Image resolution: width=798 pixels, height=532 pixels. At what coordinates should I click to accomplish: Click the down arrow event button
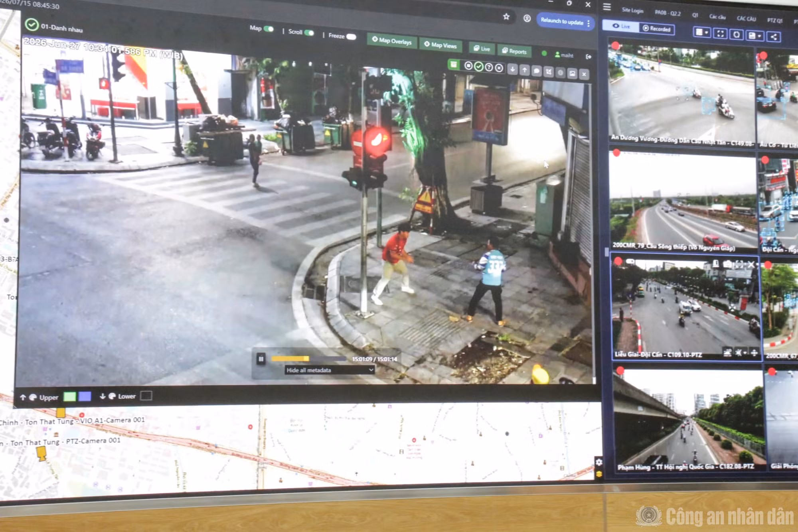click(x=513, y=69)
